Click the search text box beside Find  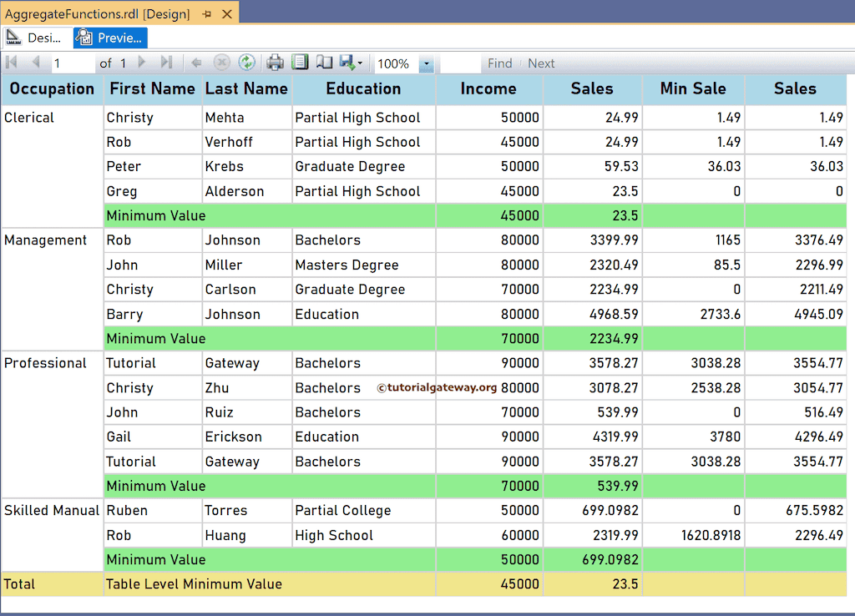click(461, 63)
